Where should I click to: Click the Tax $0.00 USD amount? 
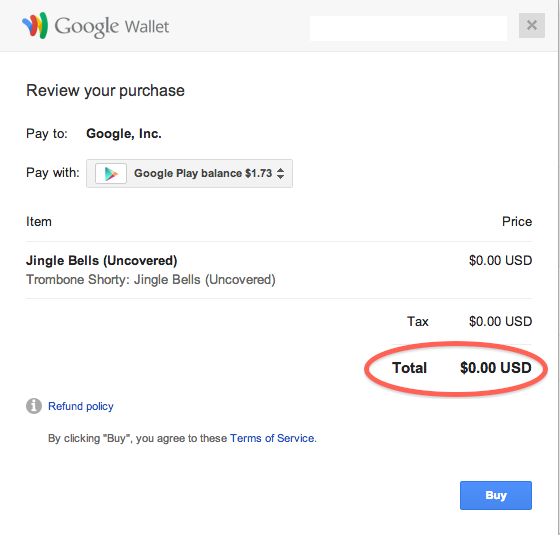(500, 321)
